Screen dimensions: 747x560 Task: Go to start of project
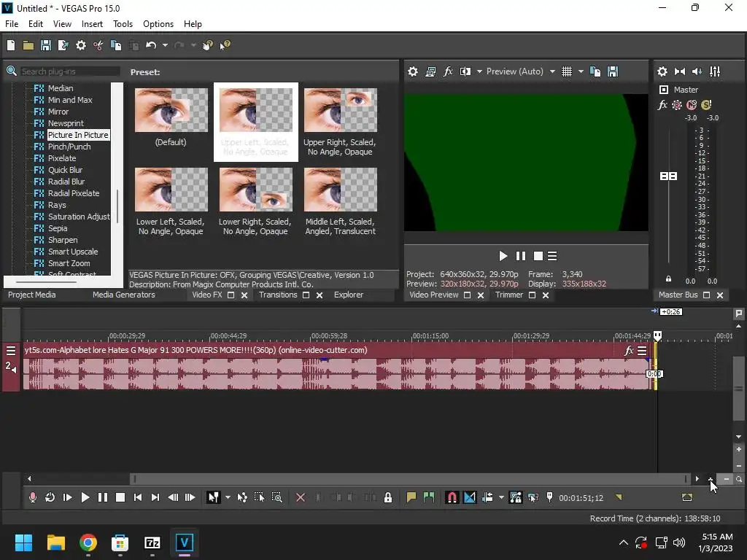tap(138, 497)
